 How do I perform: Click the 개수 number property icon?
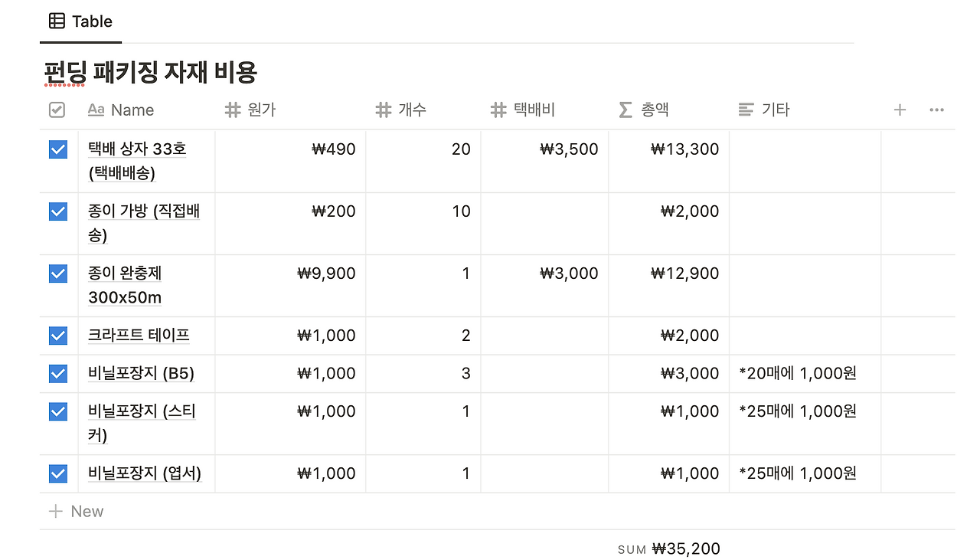point(384,110)
